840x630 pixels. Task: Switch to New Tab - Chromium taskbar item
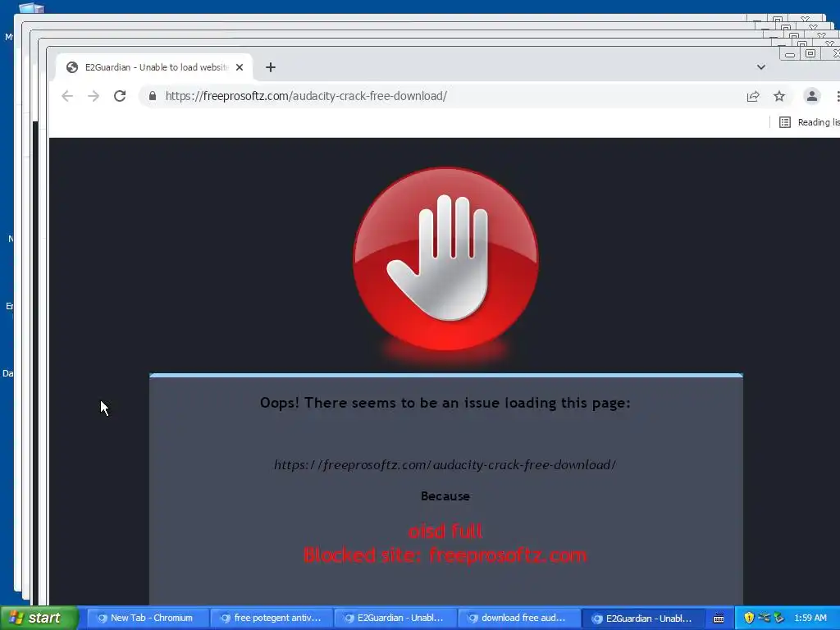point(148,618)
